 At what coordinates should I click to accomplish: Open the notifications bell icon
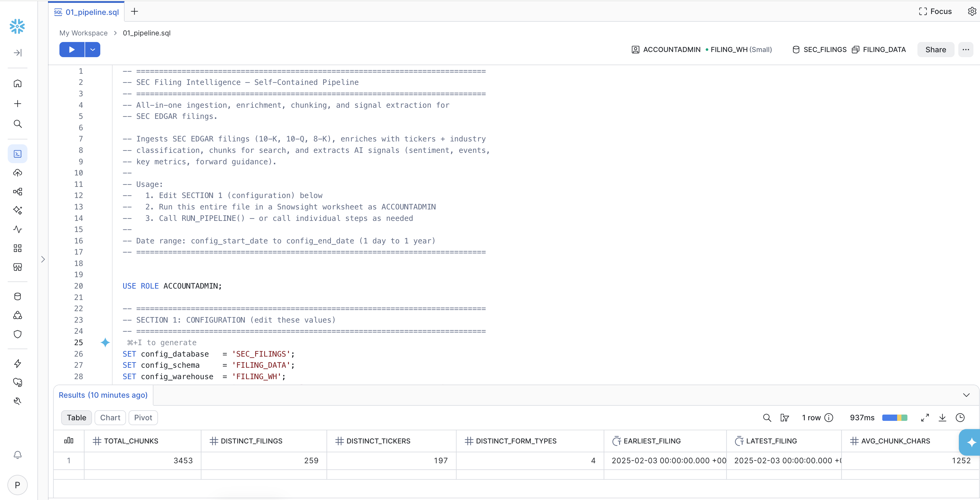tap(17, 455)
